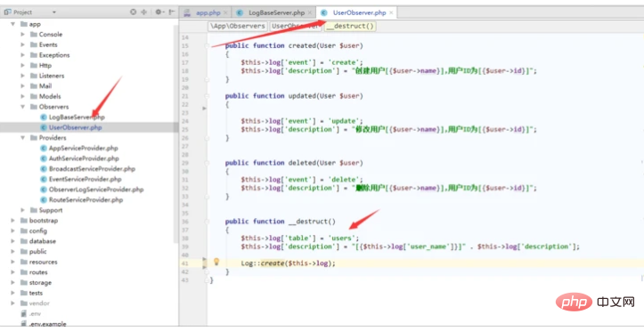Click the \App\Observers breadcrumb

pyautogui.click(x=238, y=26)
